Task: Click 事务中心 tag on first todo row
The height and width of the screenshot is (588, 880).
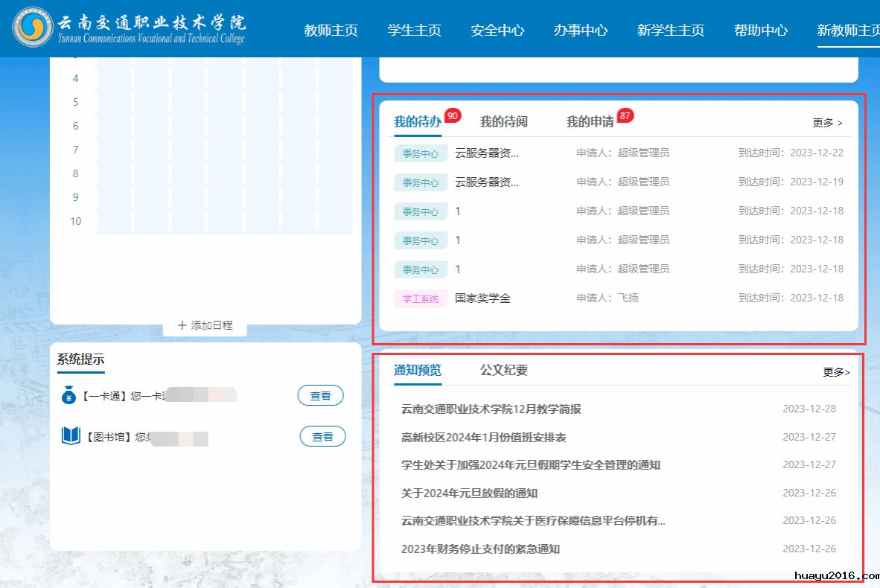Action: 421,153
